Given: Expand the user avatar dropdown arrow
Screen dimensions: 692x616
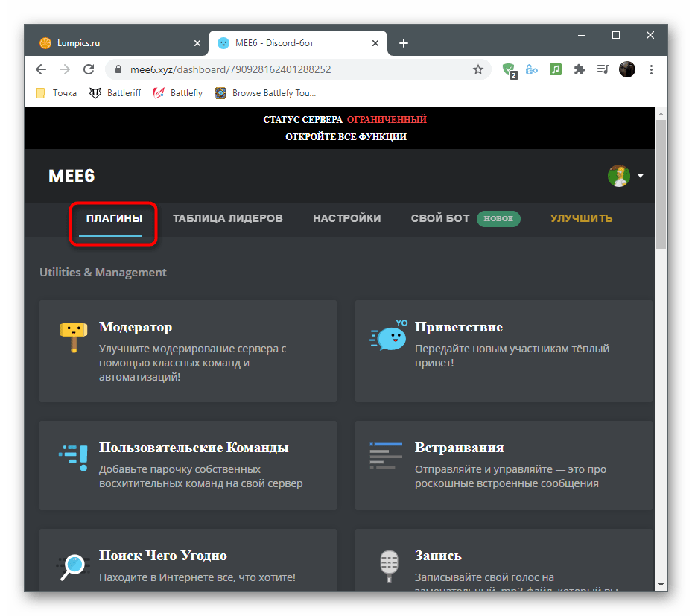Looking at the screenshot, I should click(x=641, y=177).
